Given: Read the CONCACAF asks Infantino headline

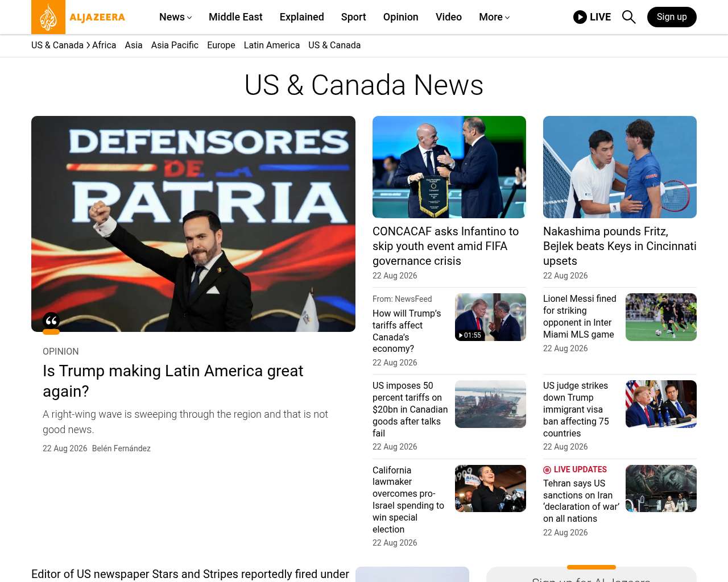Looking at the screenshot, I should coord(446,246).
